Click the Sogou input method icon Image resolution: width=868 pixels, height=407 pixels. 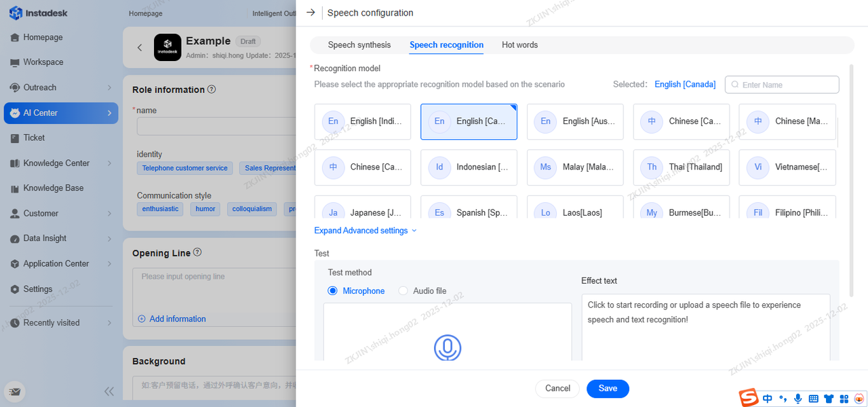(x=749, y=398)
